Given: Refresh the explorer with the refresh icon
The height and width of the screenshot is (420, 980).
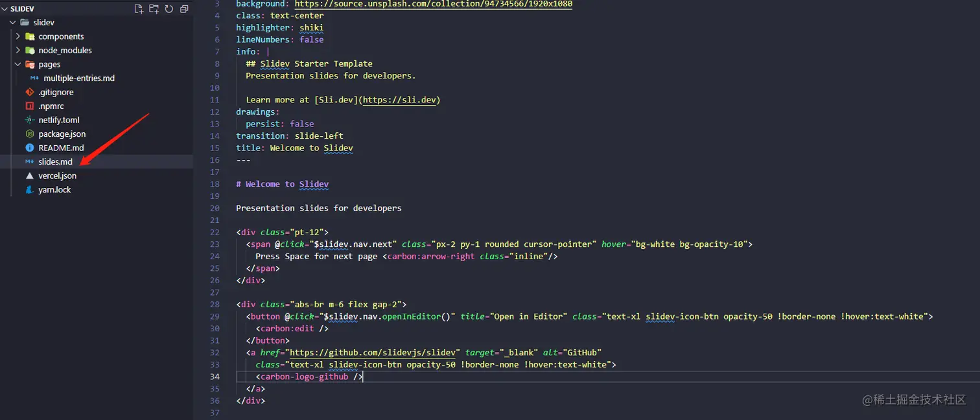Looking at the screenshot, I should tap(169, 9).
